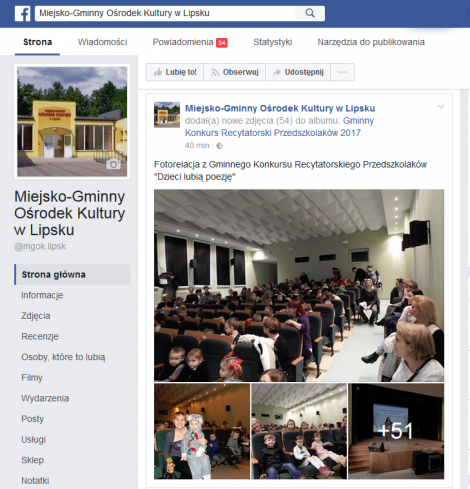Switch to the Wiadomości tab

(x=102, y=42)
